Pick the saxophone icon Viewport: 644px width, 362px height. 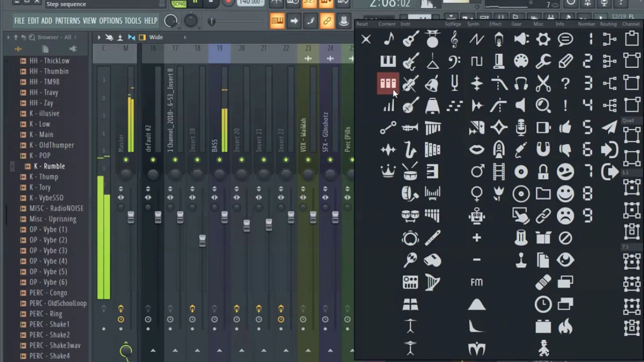pyautogui.click(x=411, y=149)
